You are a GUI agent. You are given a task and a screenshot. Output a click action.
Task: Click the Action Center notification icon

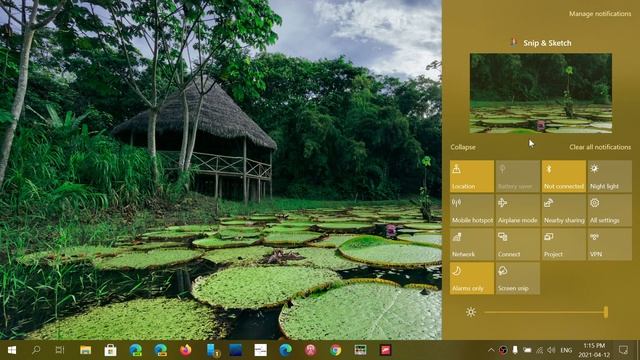[x=623, y=350]
